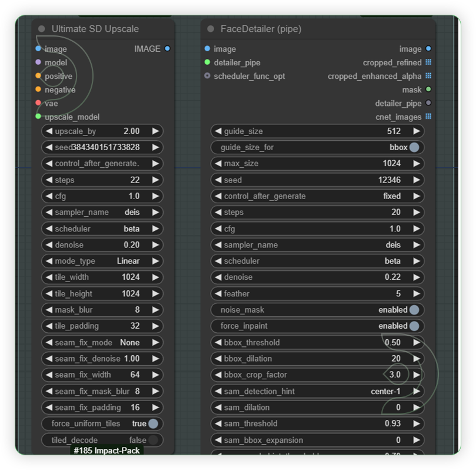Viewport: 476px width, 470px height.
Task: Disable the noise_mask toggle on FaceDetailer
Action: pos(415,310)
